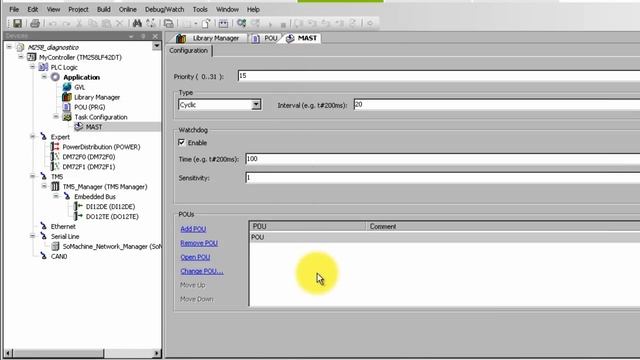Click the Add POU link
Screen dimensions: 640x360
click(193, 229)
